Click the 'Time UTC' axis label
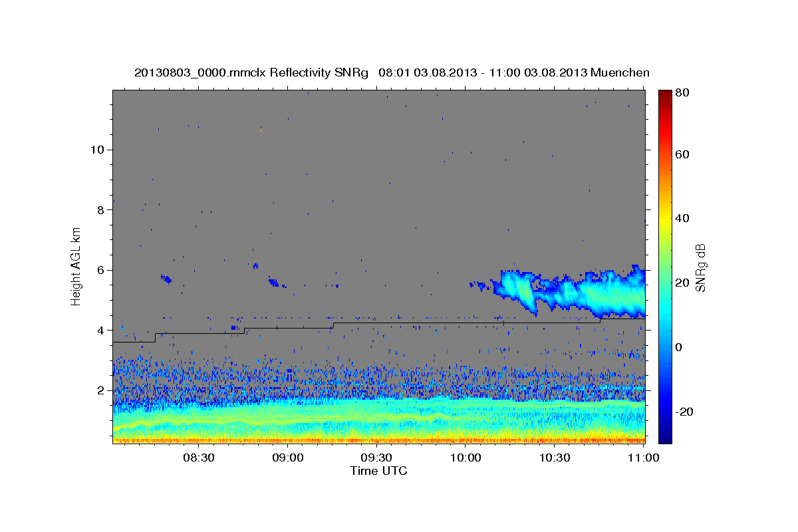This screenshot has height=532, width=798. point(378,471)
